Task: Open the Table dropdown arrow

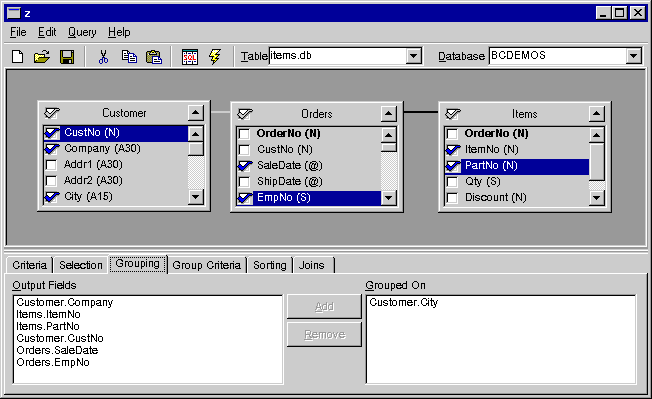Action: 414,56
